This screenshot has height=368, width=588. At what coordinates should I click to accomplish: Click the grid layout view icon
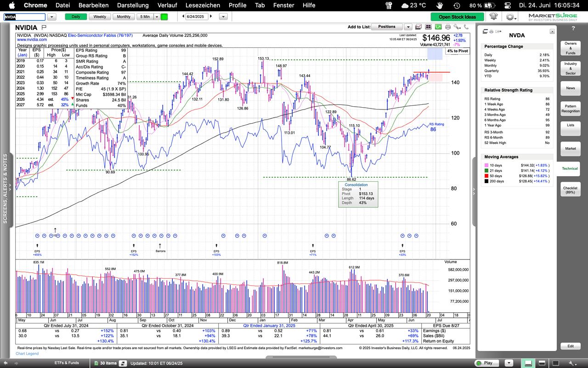click(429, 27)
